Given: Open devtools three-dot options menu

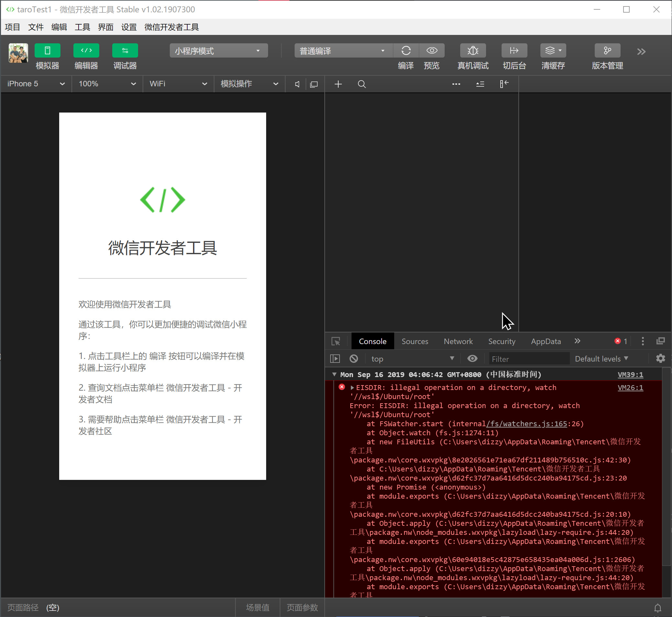Looking at the screenshot, I should click(x=643, y=341).
